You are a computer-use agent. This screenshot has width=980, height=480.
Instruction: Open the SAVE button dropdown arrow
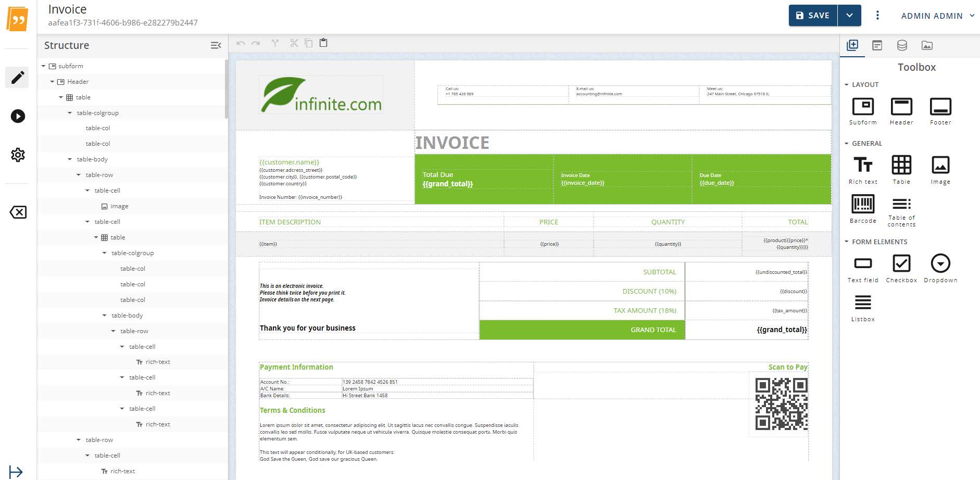click(850, 15)
